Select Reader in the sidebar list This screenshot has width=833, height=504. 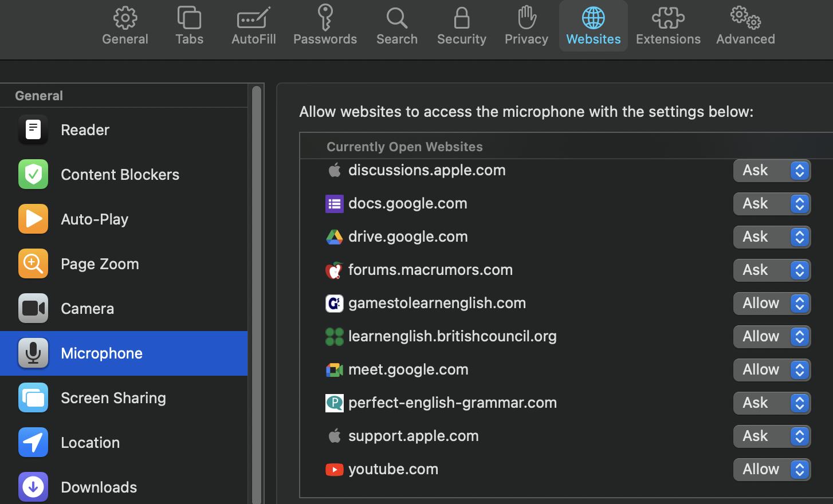click(x=85, y=129)
